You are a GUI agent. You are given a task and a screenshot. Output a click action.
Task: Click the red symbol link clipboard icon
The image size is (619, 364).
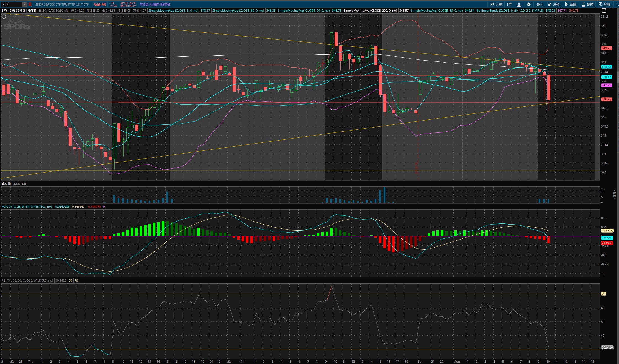click(30, 4)
